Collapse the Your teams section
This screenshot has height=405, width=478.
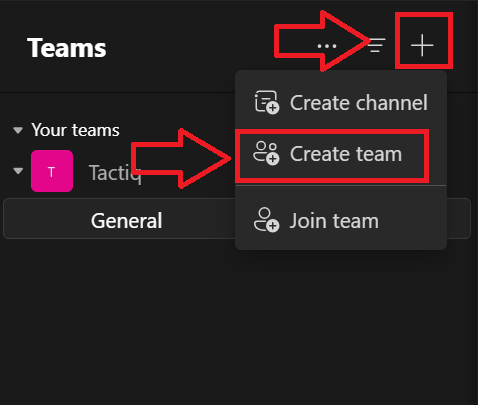tap(18, 130)
